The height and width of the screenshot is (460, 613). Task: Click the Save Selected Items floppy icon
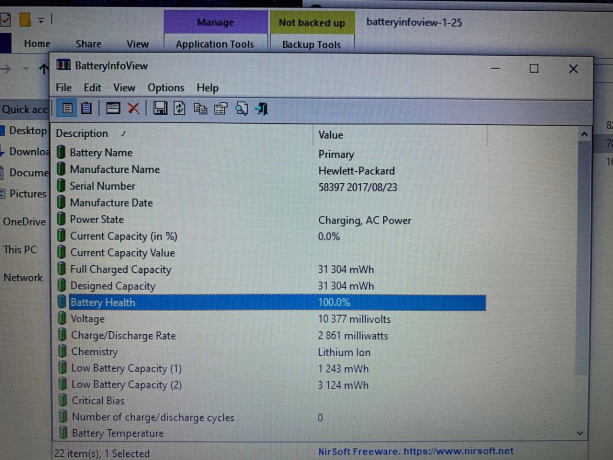(x=160, y=108)
